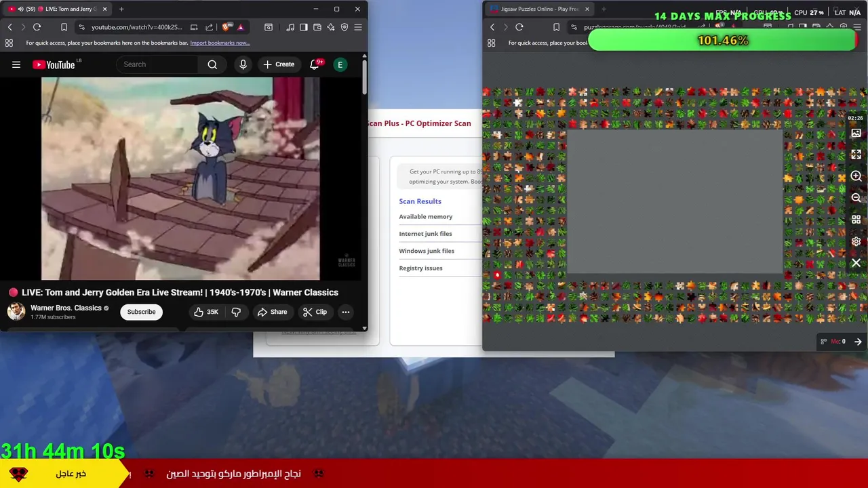Reload the YouTube page

(x=37, y=27)
